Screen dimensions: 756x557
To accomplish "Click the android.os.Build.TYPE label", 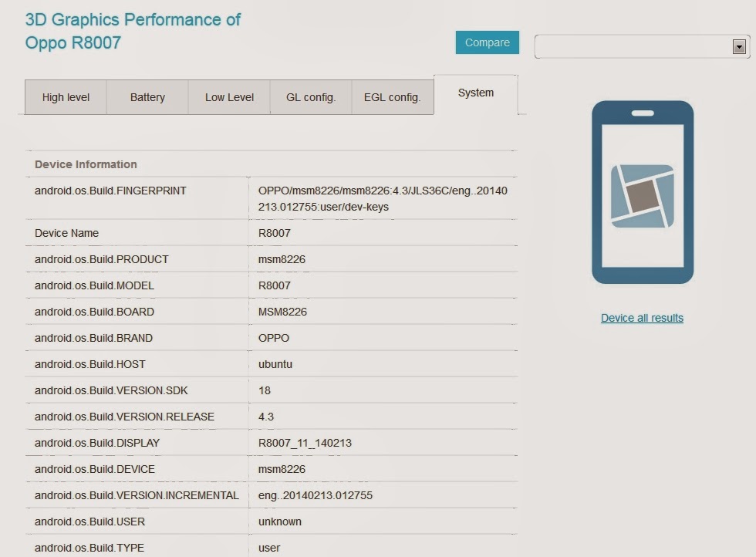I will (89, 549).
